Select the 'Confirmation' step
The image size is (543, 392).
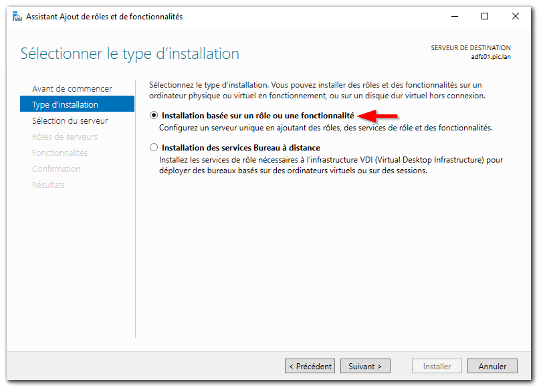point(56,169)
